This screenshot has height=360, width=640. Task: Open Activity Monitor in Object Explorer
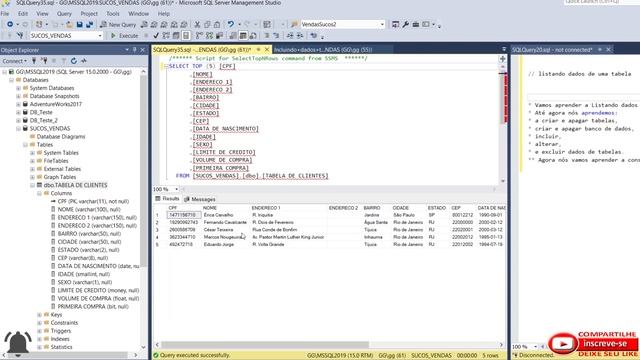tap(84, 61)
